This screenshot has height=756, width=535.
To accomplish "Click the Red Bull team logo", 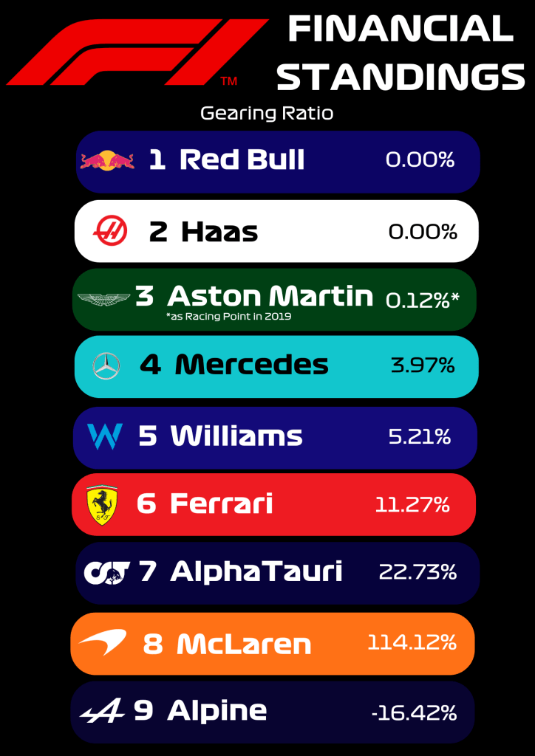I will 107,160.
